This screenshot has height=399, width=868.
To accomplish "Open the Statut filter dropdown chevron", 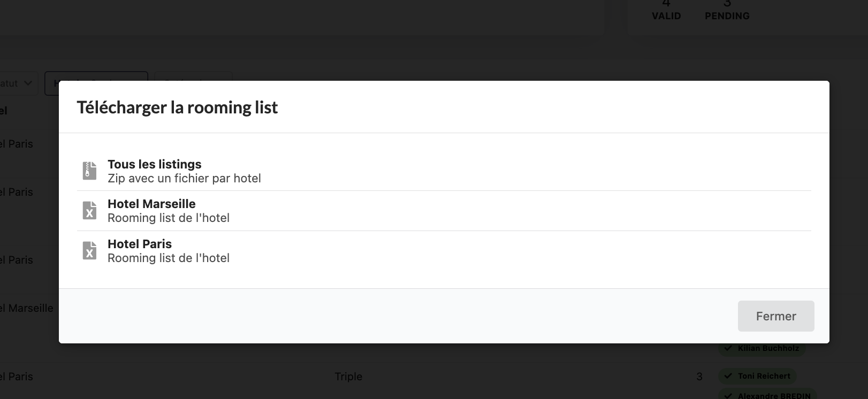I will point(28,83).
